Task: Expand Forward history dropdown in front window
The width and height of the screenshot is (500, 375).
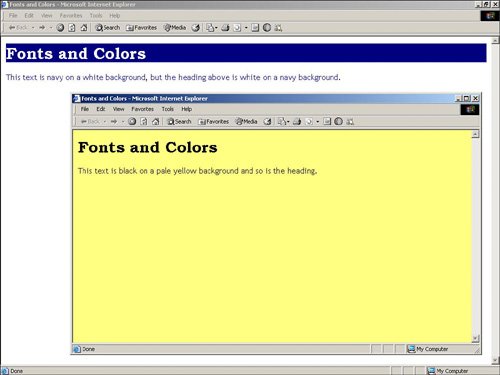Action: pyautogui.click(x=123, y=122)
